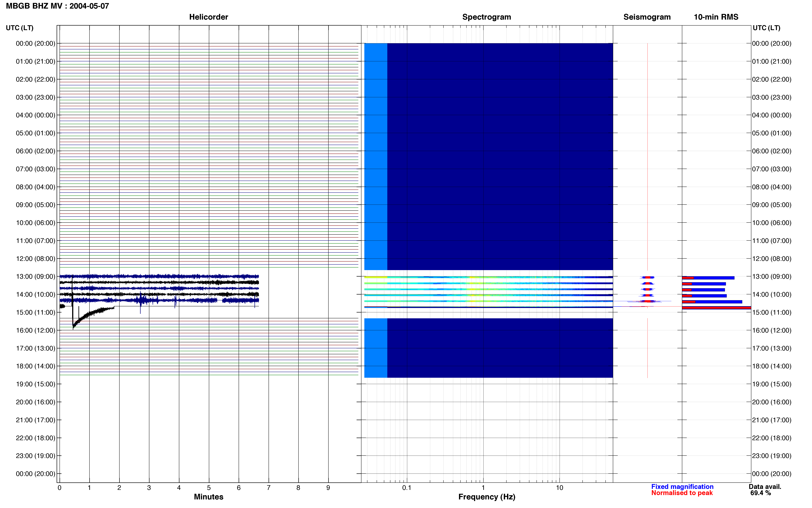Click the '0.1' frequency axis tick label
The image size is (812, 508).
[407, 487]
